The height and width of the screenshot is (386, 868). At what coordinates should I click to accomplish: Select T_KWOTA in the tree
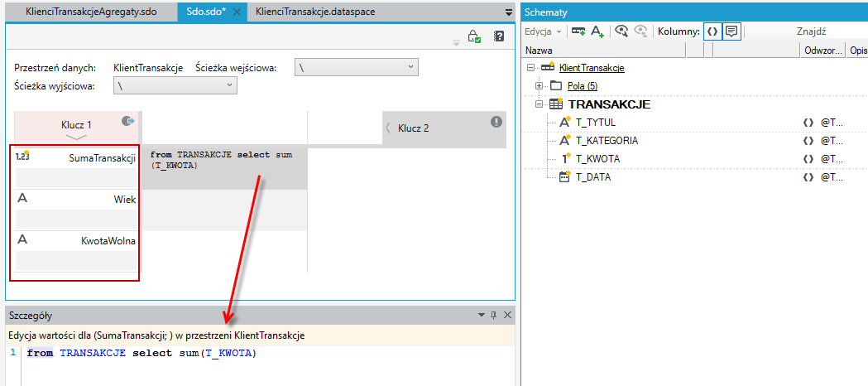pos(598,159)
